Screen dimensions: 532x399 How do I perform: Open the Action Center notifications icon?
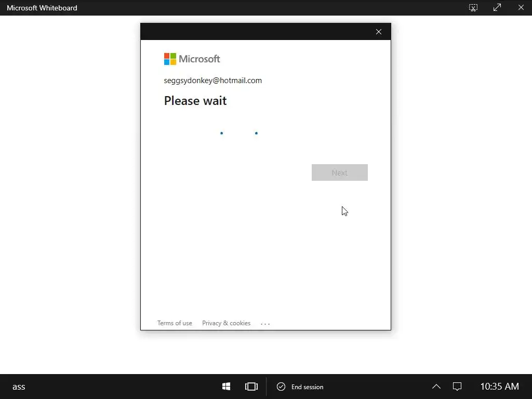[x=457, y=387]
